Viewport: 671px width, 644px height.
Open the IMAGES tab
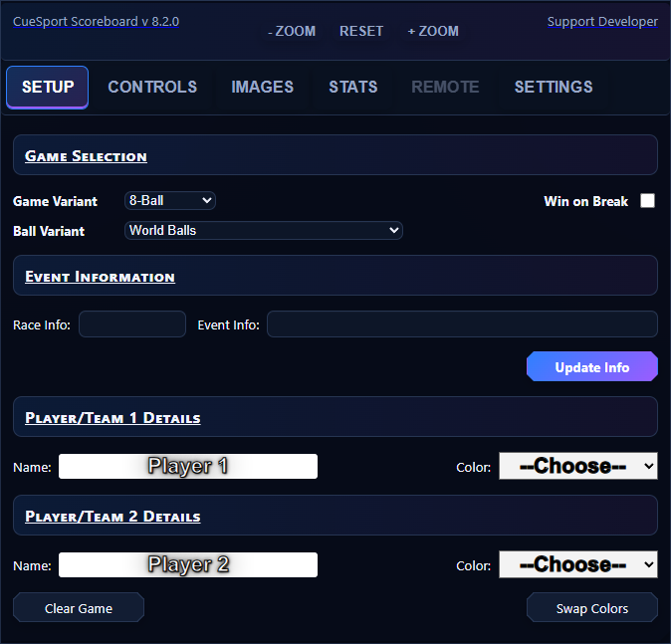[262, 88]
